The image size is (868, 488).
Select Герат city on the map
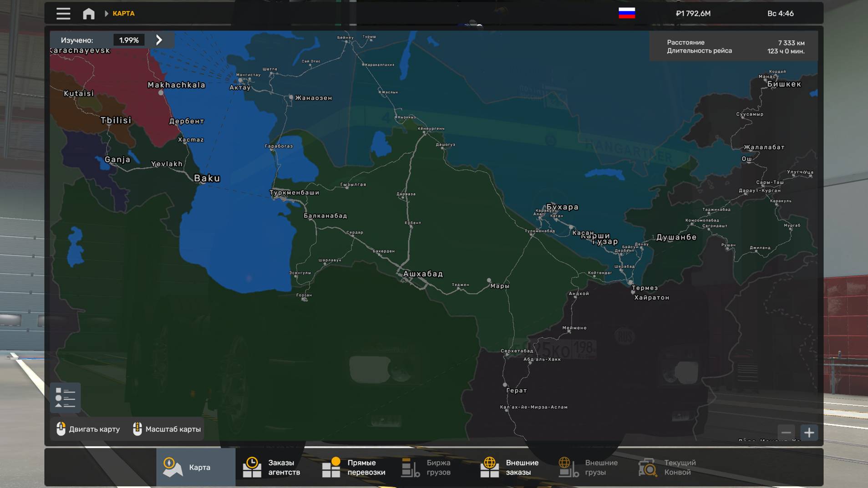[x=517, y=390]
